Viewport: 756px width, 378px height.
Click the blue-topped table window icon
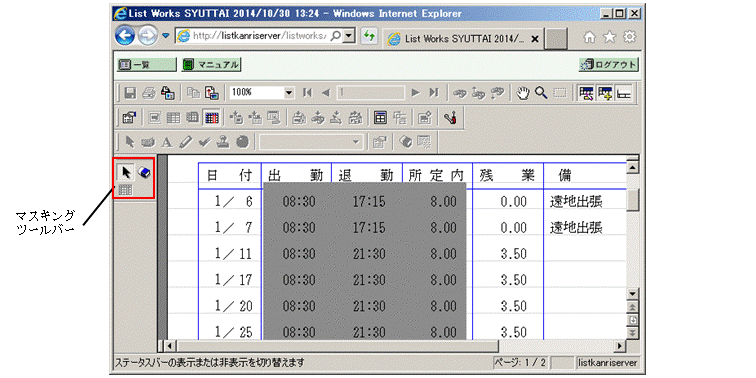point(381,117)
